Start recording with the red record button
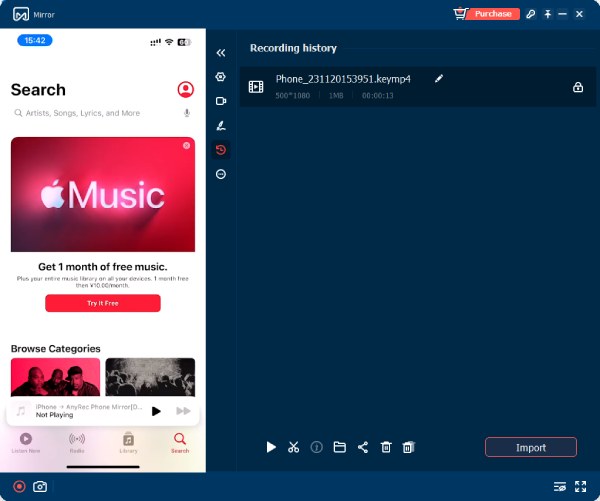The image size is (600, 501). click(x=19, y=487)
